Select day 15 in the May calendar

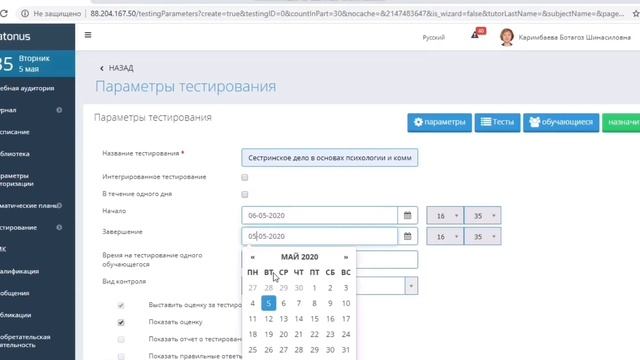(314, 319)
